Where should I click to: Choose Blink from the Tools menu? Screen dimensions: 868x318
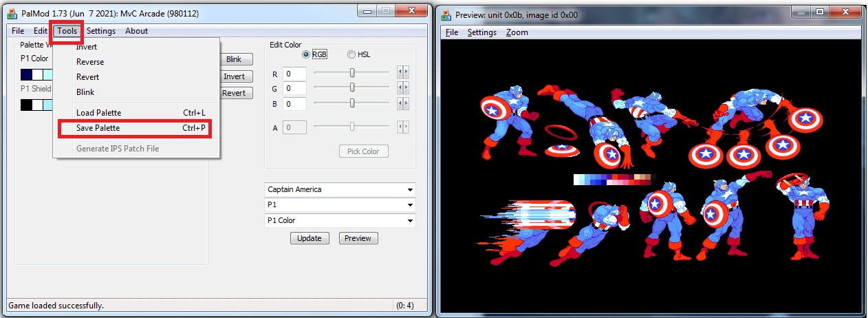136,92
